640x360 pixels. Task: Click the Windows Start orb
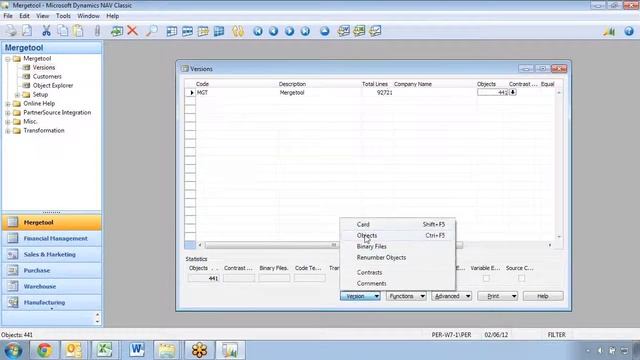(x=13, y=350)
